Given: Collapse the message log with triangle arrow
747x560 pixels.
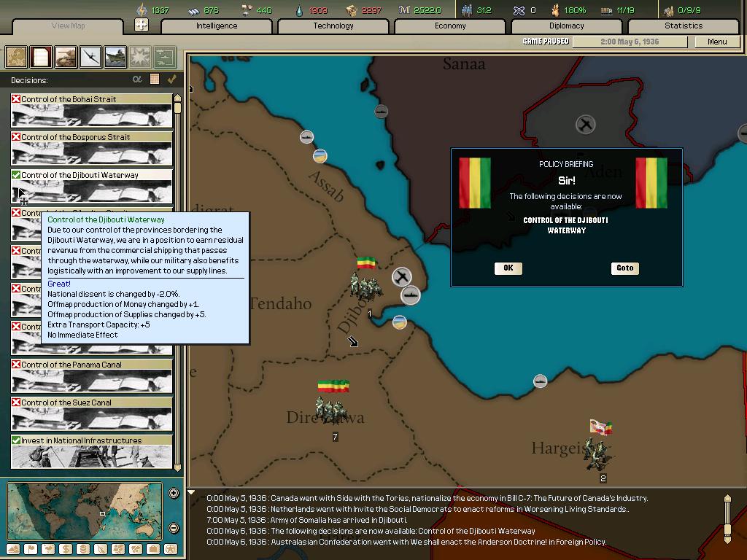Looking at the screenshot, I should (x=191, y=492).
